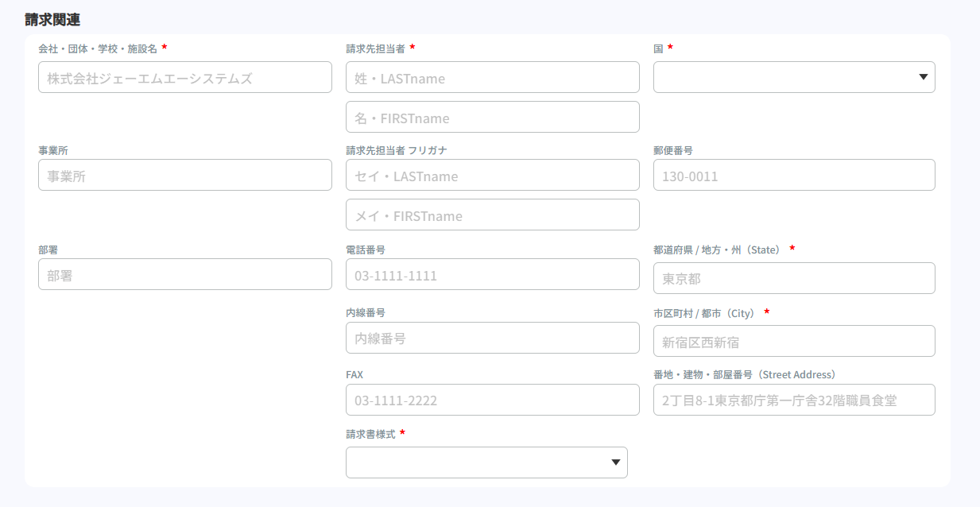Select the 部署 department input field
This screenshot has height=507, width=980.
pyautogui.click(x=184, y=274)
